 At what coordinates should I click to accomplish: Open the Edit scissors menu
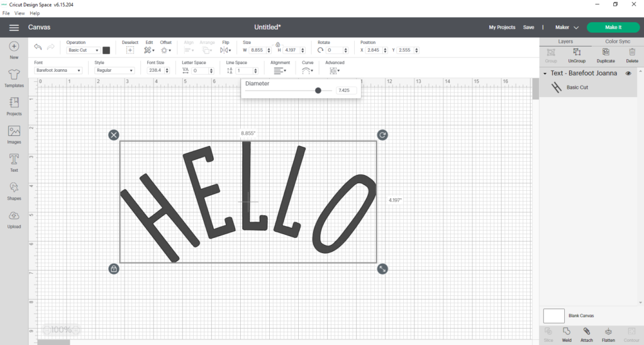pyautogui.click(x=148, y=50)
